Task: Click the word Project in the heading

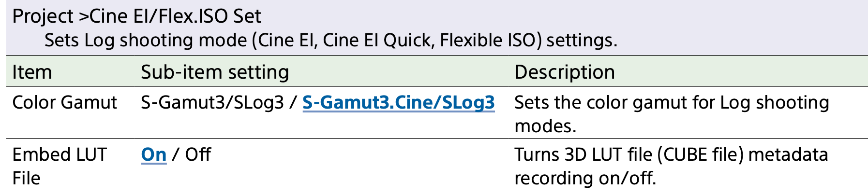Action: coord(43,17)
